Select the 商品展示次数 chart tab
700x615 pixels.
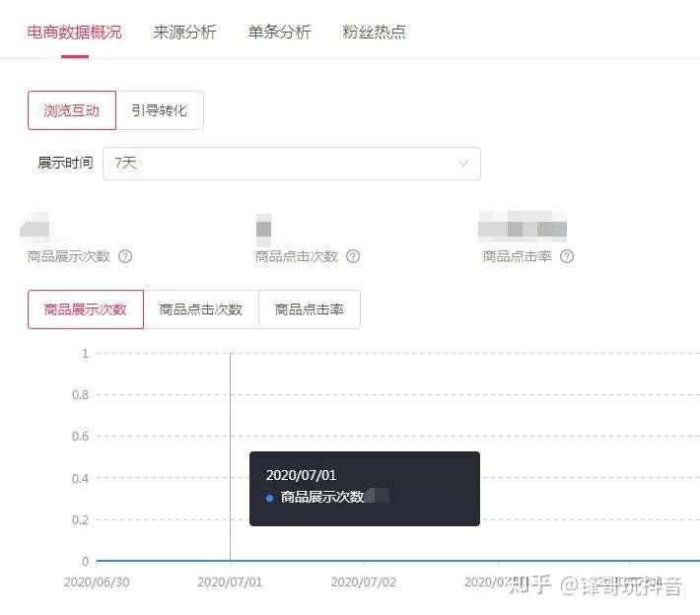pyautogui.click(x=86, y=309)
